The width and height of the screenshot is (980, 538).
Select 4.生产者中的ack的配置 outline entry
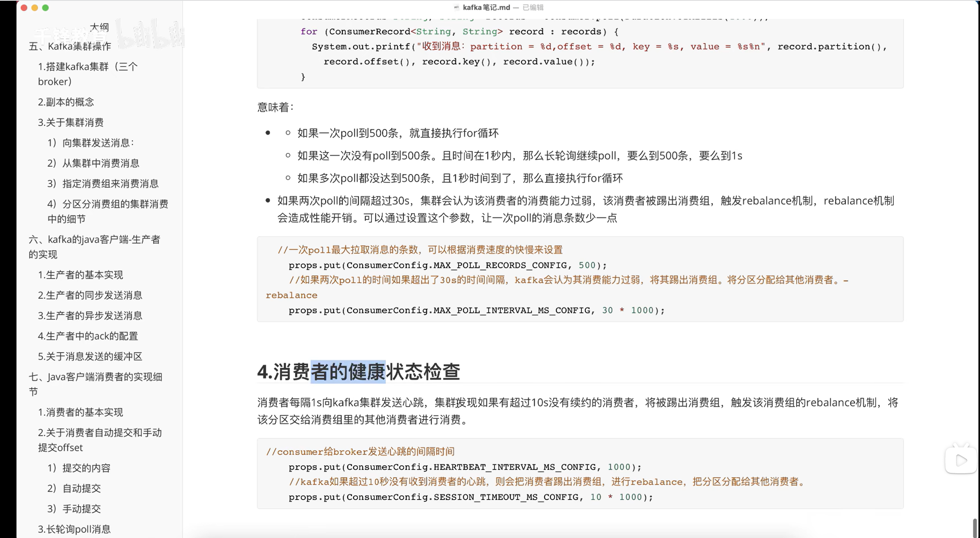(88, 336)
